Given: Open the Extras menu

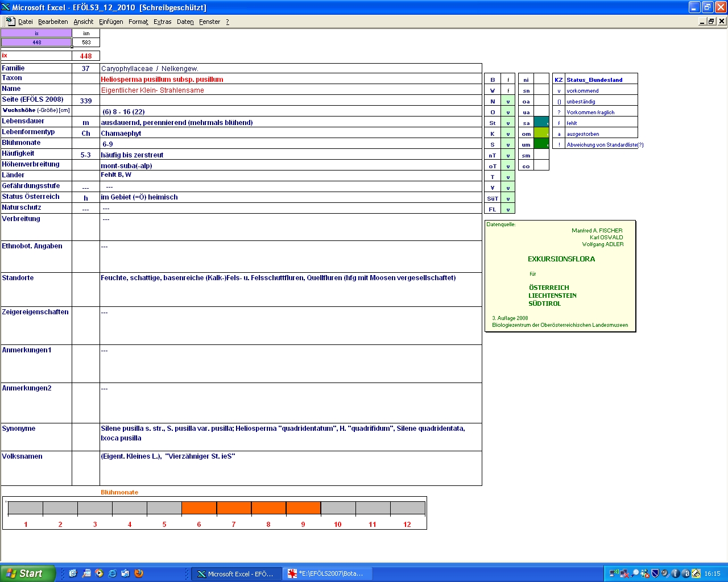Looking at the screenshot, I should pos(162,22).
